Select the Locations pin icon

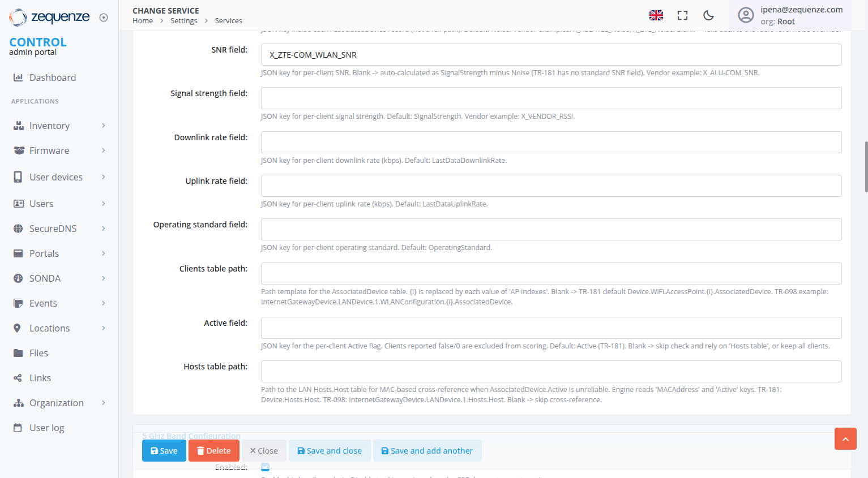click(x=19, y=328)
